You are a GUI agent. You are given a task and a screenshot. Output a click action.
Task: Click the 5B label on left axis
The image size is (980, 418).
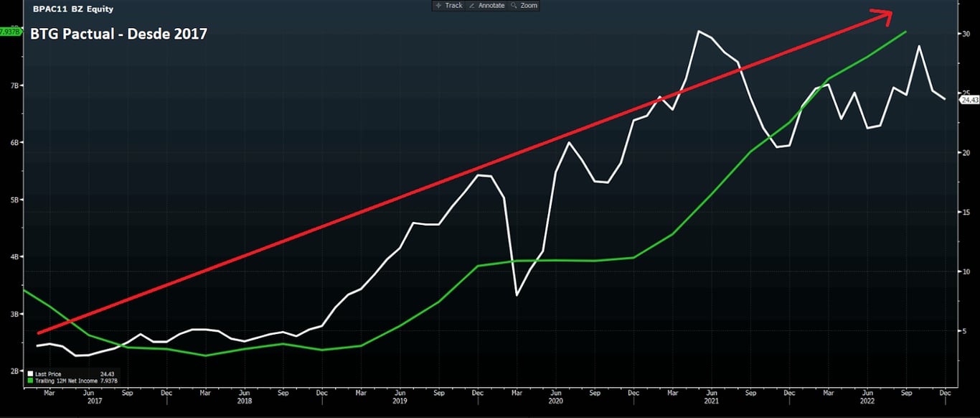15,200
